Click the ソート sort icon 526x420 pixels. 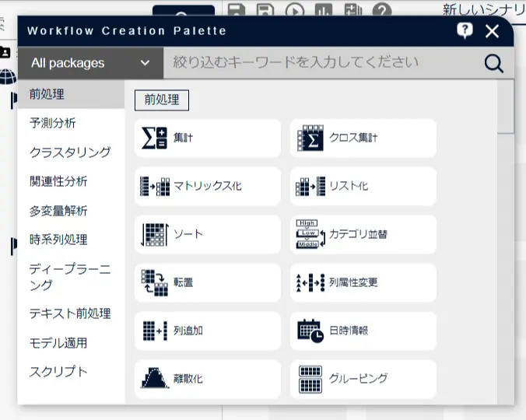point(155,235)
